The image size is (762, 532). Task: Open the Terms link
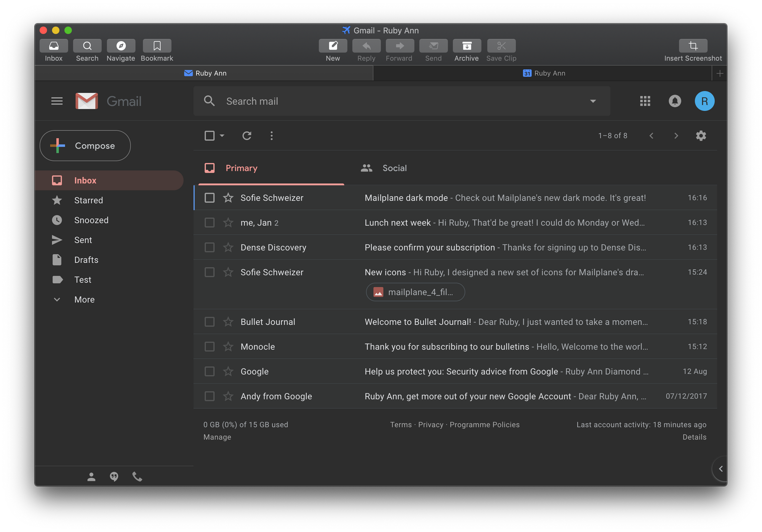click(x=401, y=425)
